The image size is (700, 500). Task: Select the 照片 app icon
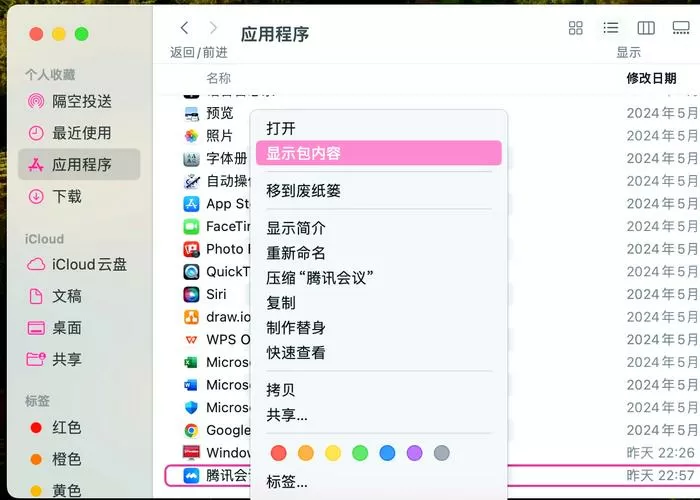(x=192, y=136)
